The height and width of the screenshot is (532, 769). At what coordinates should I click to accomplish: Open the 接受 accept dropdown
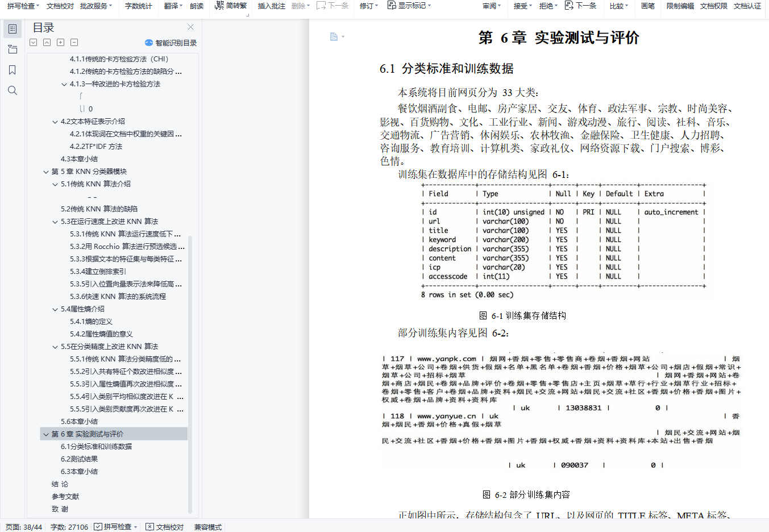523,6
